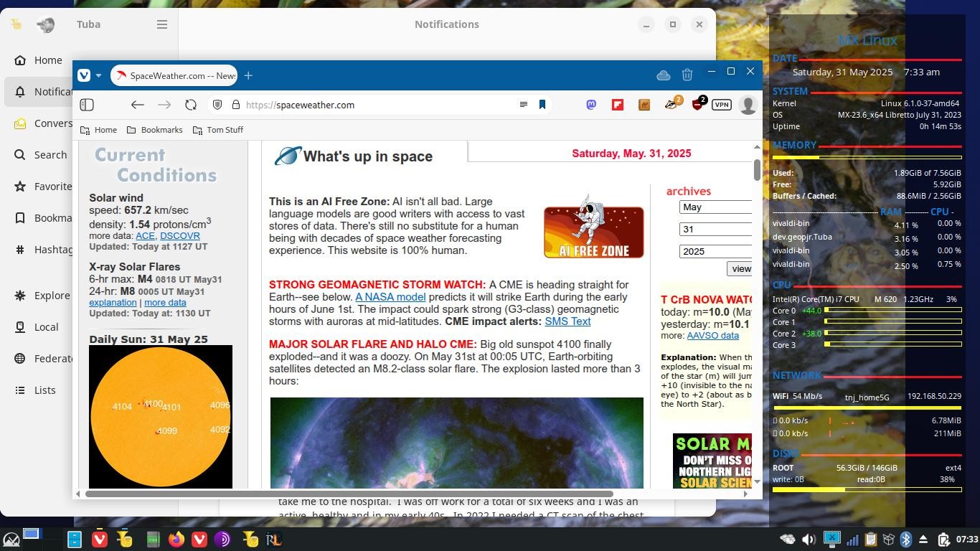Open the camel notebook extension
980x551 pixels.
[x=644, y=105]
